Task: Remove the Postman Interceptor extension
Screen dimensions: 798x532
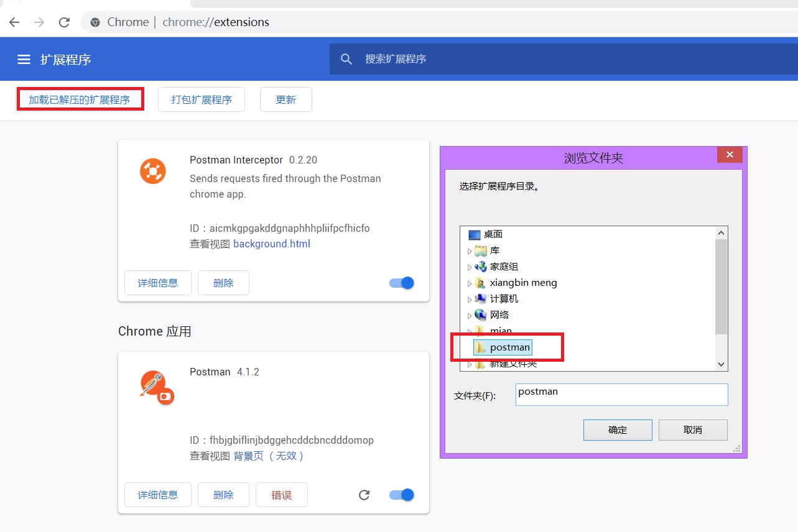Action: [x=223, y=283]
